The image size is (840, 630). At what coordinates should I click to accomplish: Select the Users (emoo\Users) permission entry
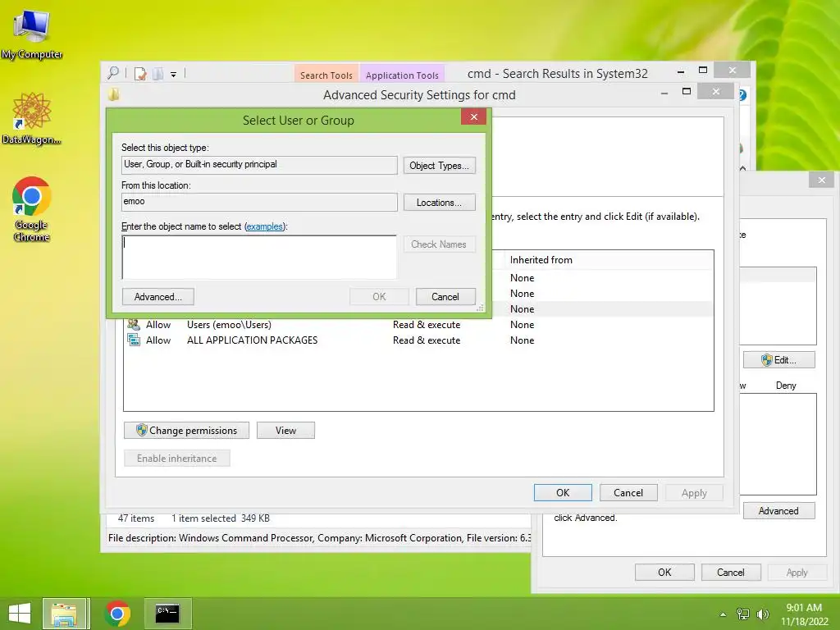point(418,325)
